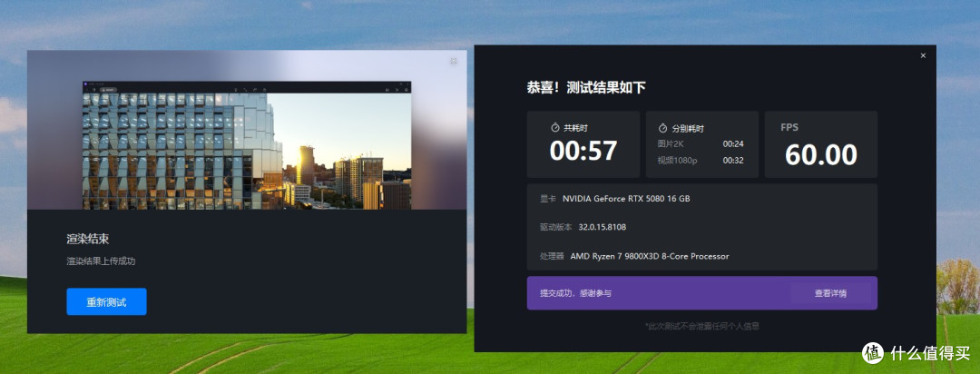
Task: Select the driver version 32.0.15.8108
Action: [603, 227]
